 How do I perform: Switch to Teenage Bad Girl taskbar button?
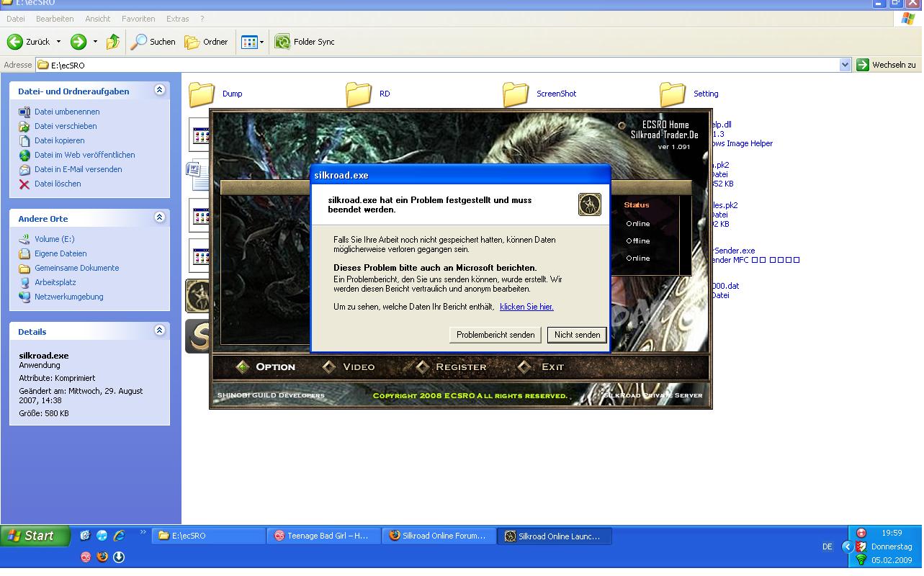pyautogui.click(x=324, y=536)
